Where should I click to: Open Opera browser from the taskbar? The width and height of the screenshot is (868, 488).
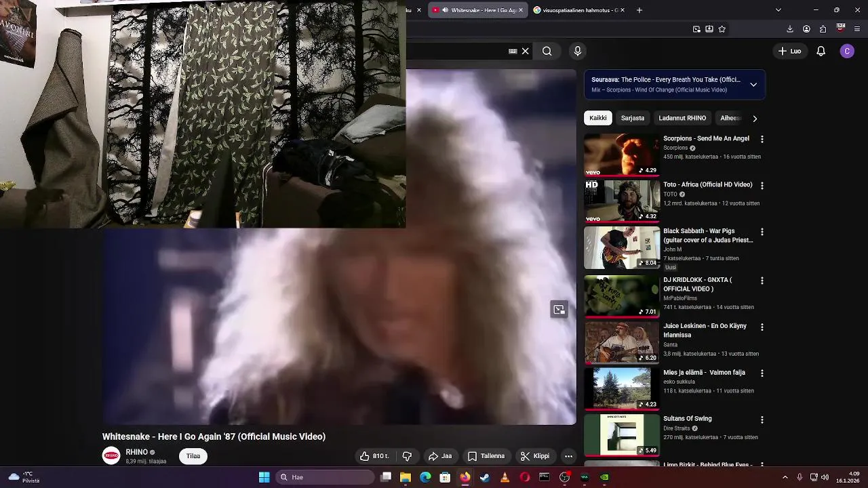click(524, 477)
